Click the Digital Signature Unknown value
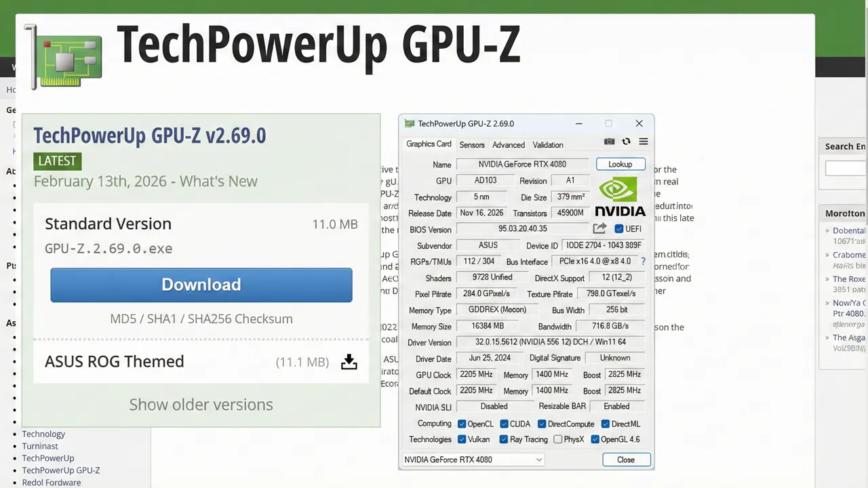This screenshot has width=868, height=488. click(x=615, y=358)
